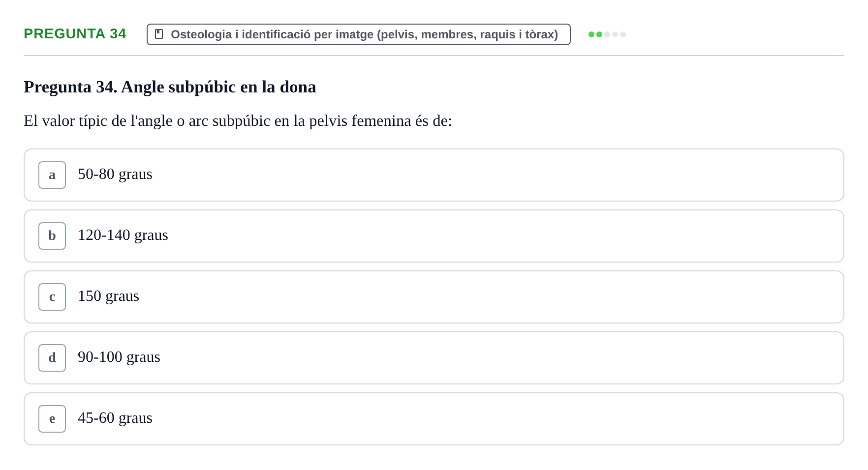Open the Osteologia i identificació per imatge tag
Screen dimensions: 868x470
pyautogui.click(x=359, y=34)
